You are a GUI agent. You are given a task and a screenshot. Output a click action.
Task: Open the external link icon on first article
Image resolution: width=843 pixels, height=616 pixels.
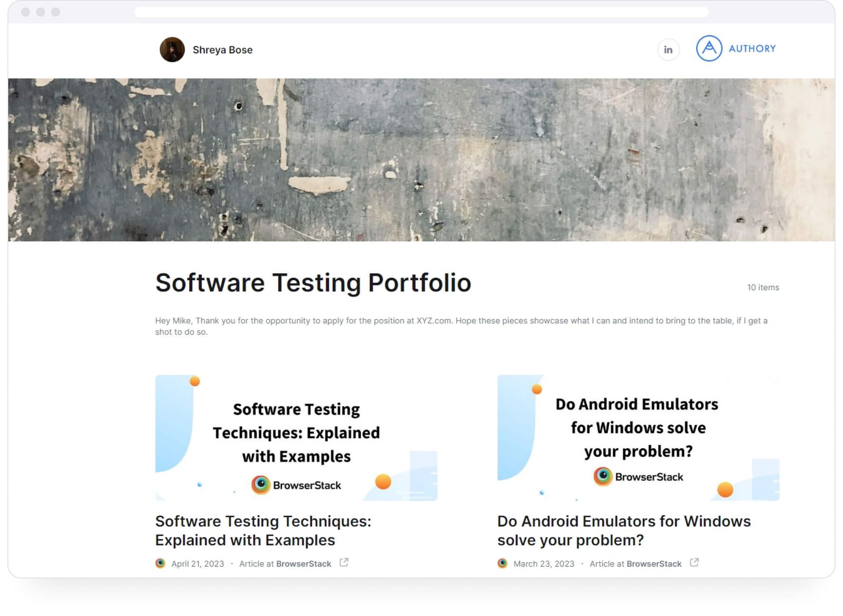click(x=344, y=563)
